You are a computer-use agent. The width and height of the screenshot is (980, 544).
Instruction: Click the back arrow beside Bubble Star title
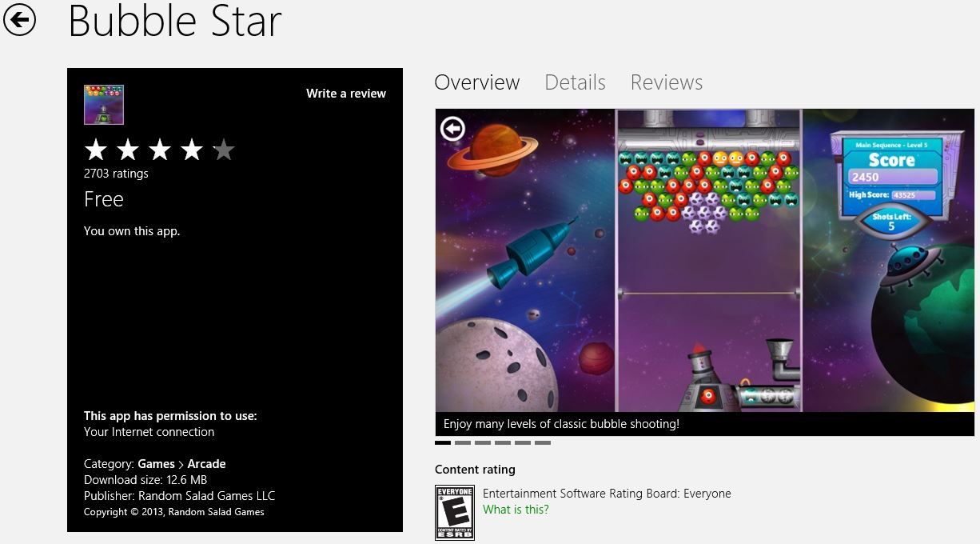pyautogui.click(x=19, y=19)
